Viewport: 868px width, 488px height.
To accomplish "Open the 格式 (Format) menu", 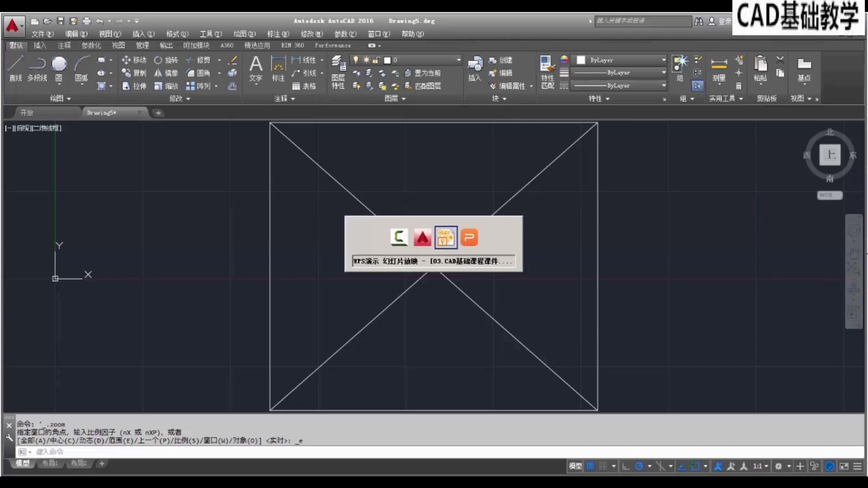I will tap(177, 34).
